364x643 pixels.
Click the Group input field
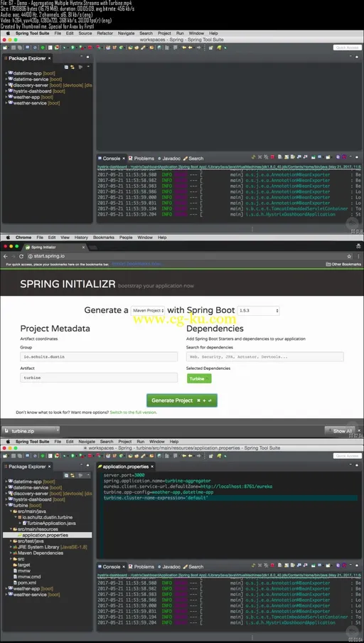pos(99,357)
